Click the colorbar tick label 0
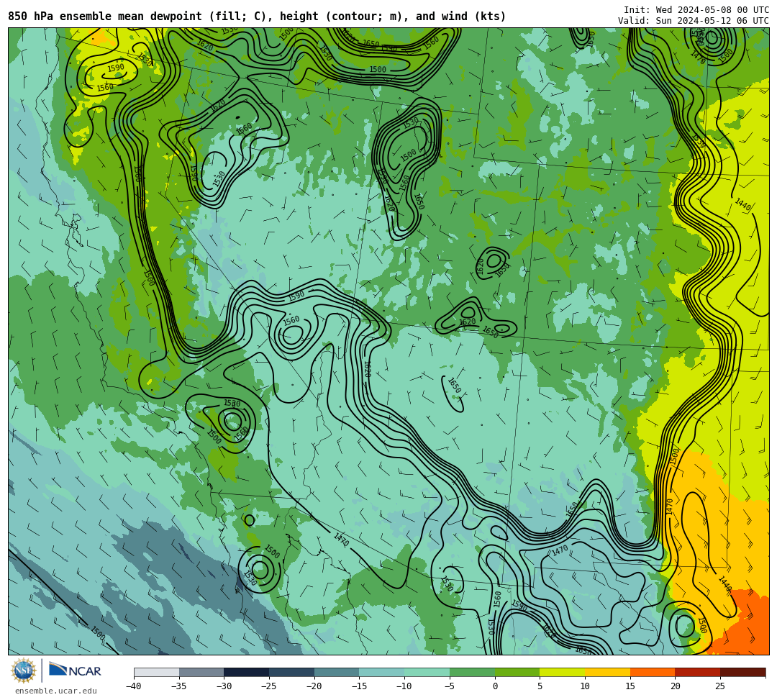 coord(495,686)
